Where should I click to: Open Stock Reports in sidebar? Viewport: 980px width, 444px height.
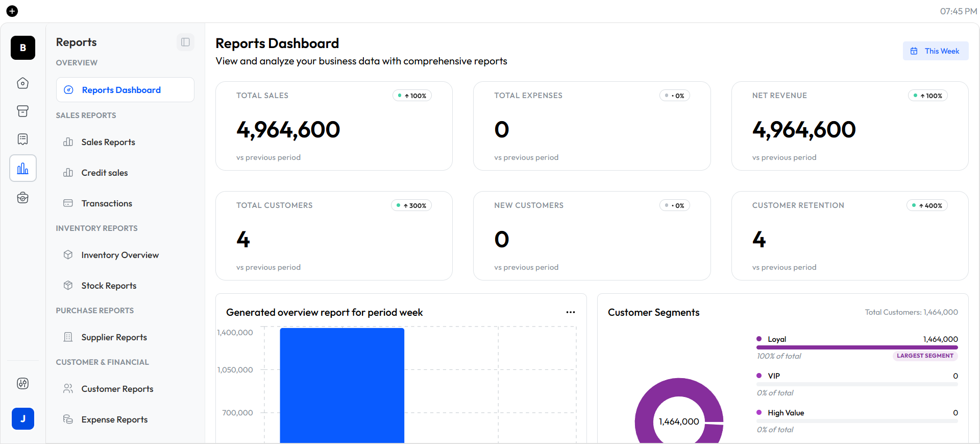[x=125, y=286]
